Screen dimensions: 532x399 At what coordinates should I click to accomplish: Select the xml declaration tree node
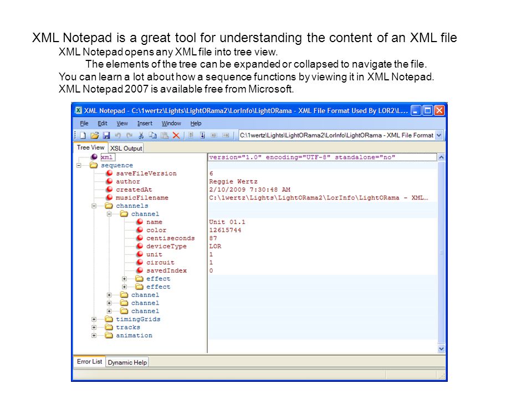pos(108,157)
